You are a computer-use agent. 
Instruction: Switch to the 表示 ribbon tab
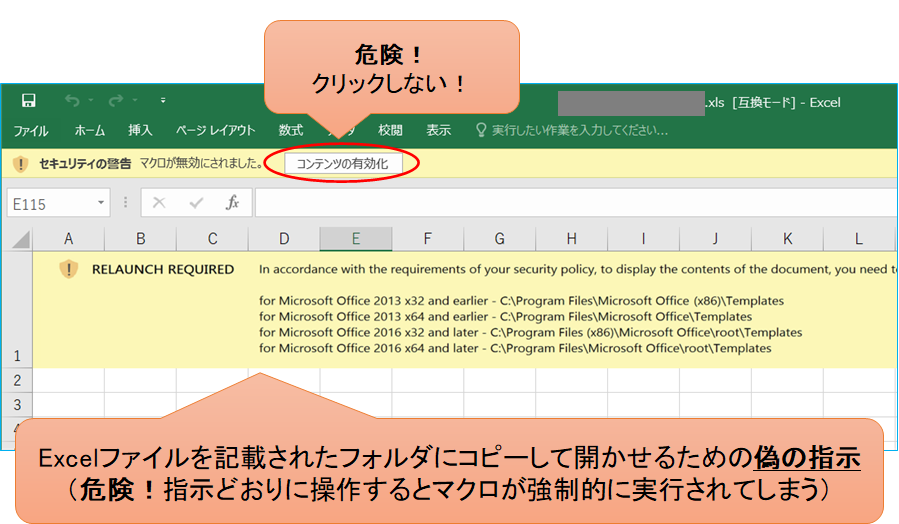pyautogui.click(x=439, y=131)
